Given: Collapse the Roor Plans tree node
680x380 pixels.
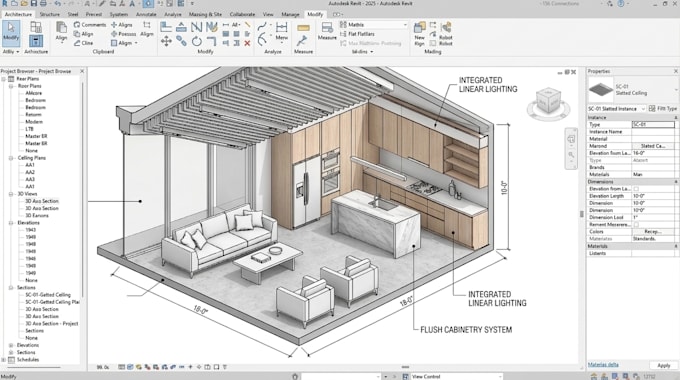Looking at the screenshot, I should pos(11,86).
